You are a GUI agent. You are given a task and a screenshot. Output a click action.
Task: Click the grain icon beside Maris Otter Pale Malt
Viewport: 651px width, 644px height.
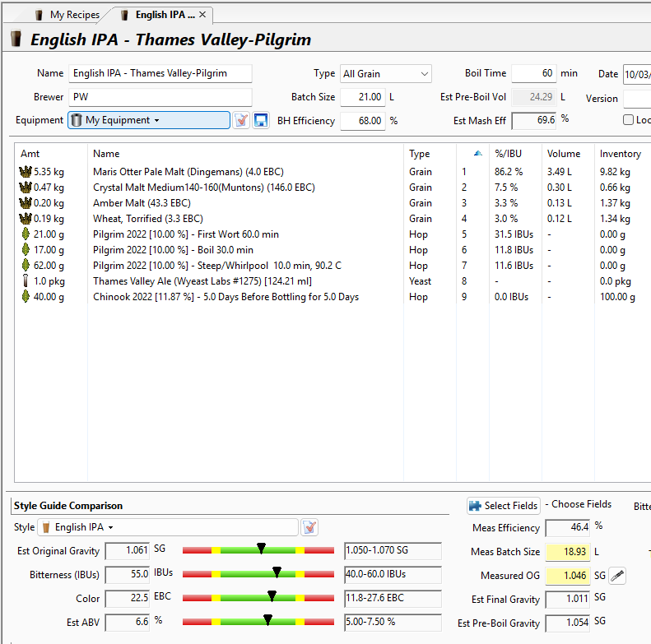coord(26,171)
